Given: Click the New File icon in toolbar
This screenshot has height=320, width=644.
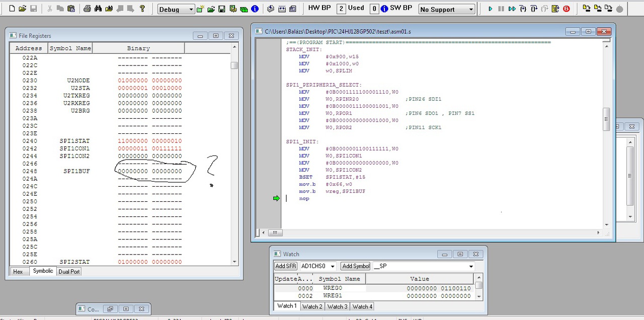Looking at the screenshot, I should [x=12, y=9].
